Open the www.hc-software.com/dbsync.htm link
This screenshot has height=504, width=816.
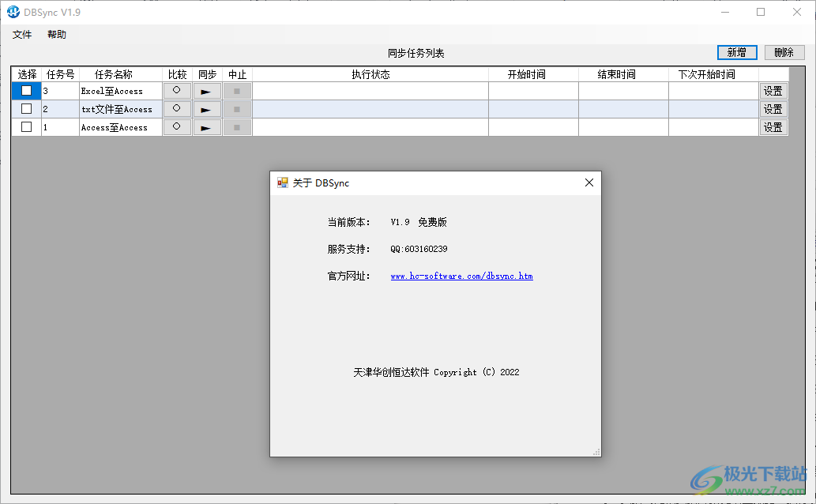point(461,276)
